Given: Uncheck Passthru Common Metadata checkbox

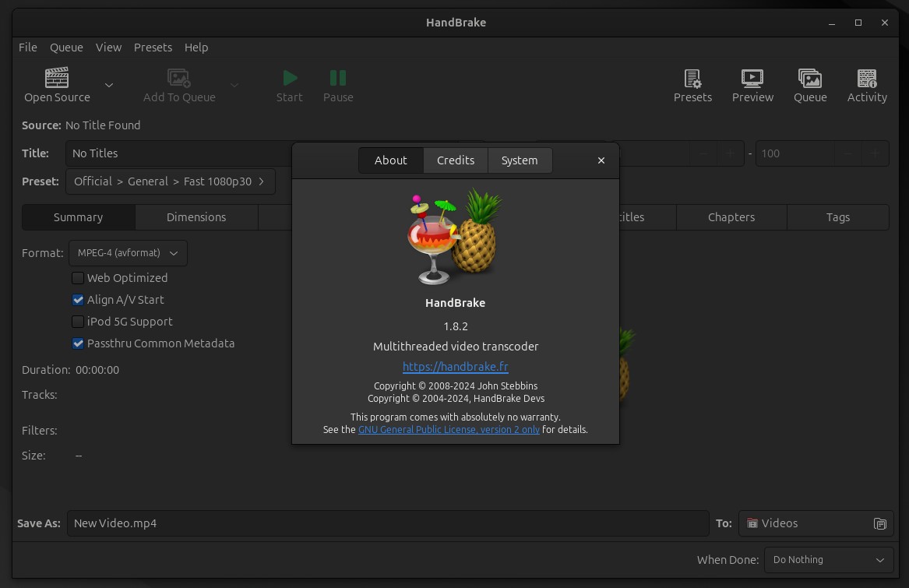Looking at the screenshot, I should pos(78,343).
